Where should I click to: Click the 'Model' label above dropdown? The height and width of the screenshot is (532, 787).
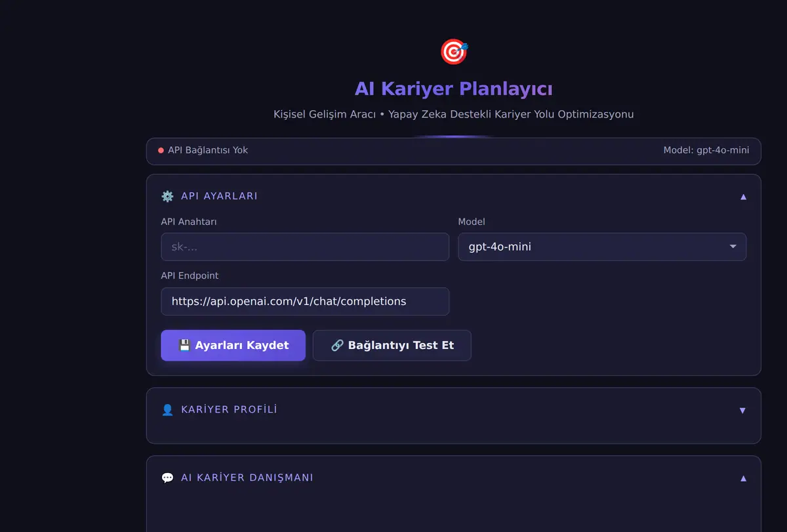coord(472,222)
